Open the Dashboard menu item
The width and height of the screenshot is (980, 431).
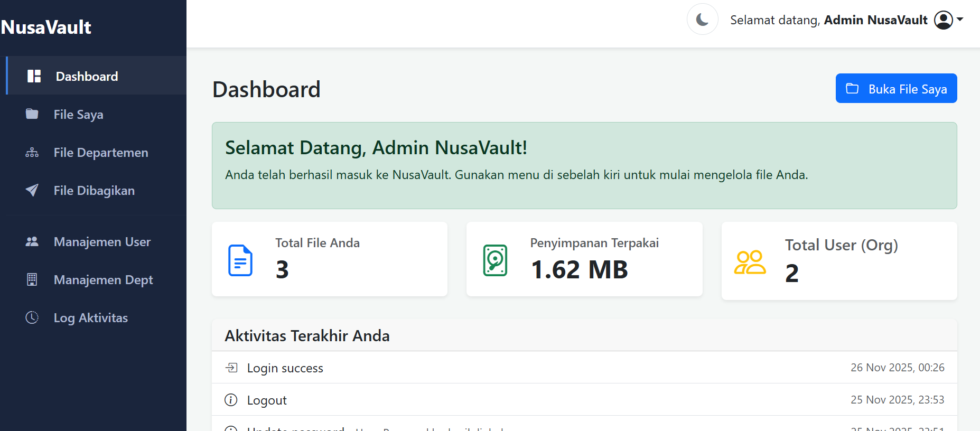[96, 76]
